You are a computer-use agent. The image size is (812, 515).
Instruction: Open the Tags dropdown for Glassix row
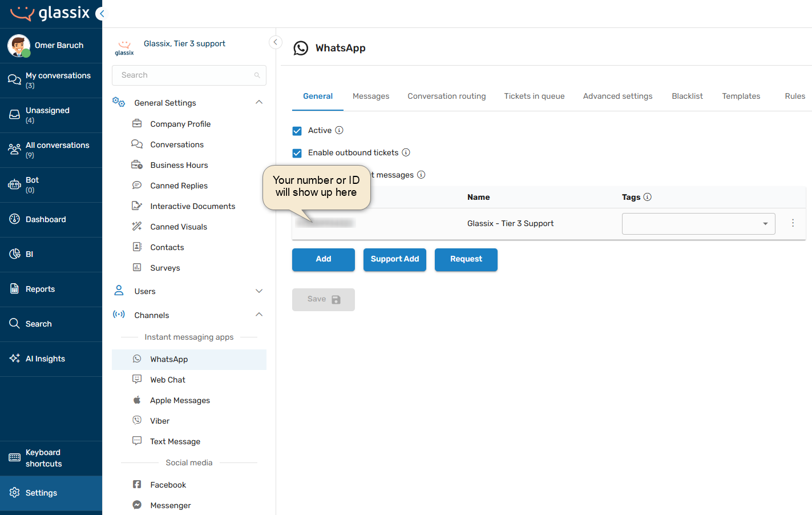[698, 224]
